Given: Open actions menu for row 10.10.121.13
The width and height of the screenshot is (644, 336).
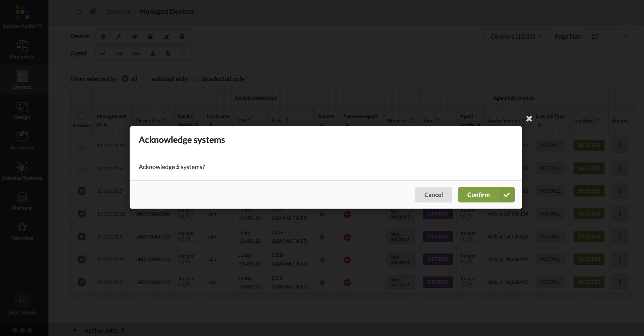Looking at the screenshot, I should pyautogui.click(x=620, y=145).
